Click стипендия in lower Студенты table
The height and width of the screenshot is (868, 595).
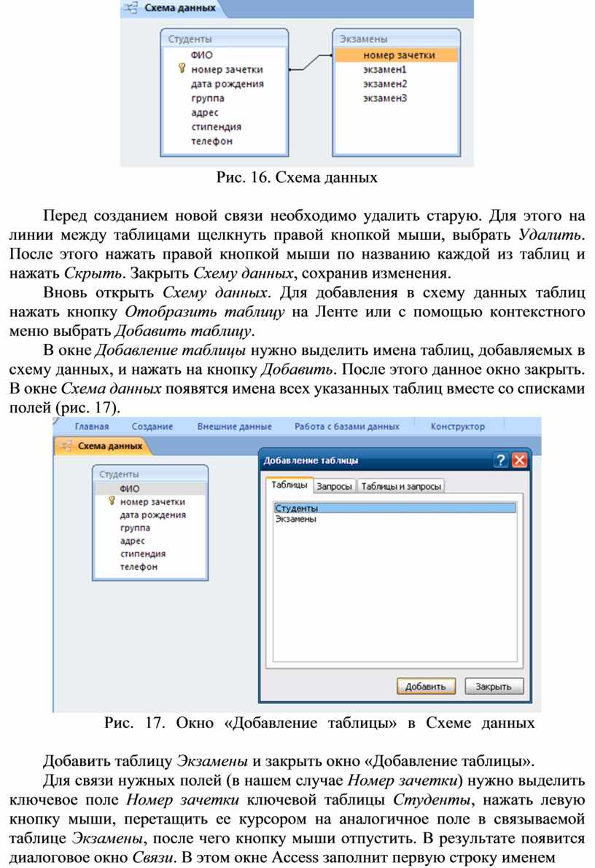(143, 554)
